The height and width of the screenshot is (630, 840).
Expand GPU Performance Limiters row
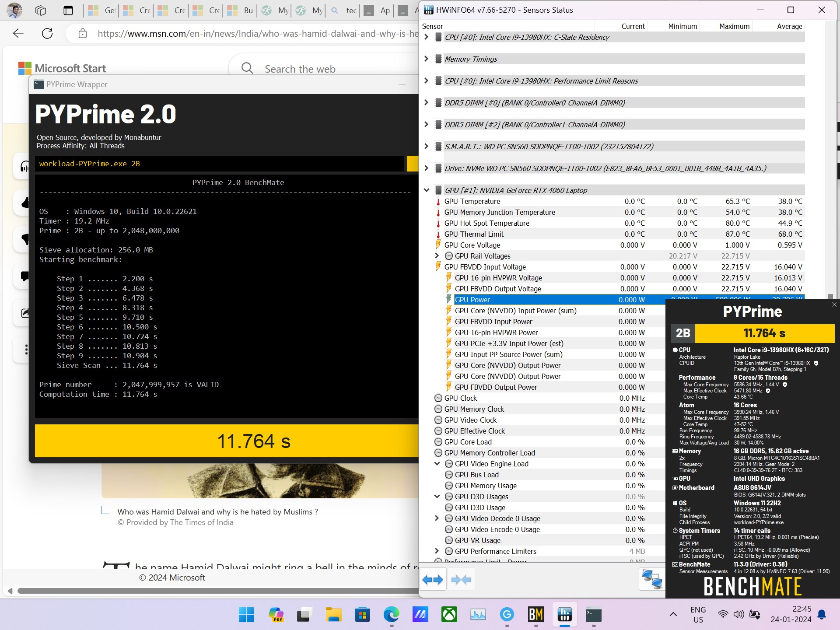click(x=437, y=551)
